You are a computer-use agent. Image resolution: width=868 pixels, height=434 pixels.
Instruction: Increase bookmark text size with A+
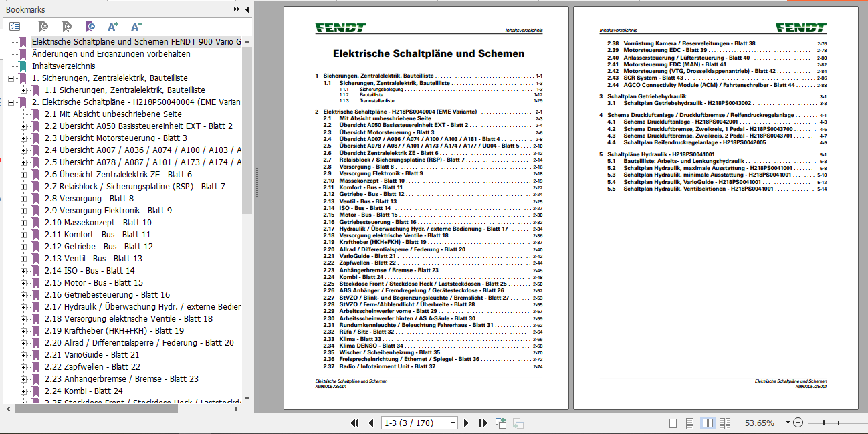(x=113, y=27)
